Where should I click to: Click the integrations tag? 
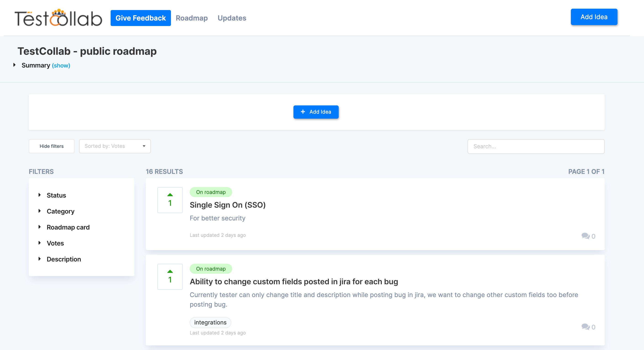210,322
